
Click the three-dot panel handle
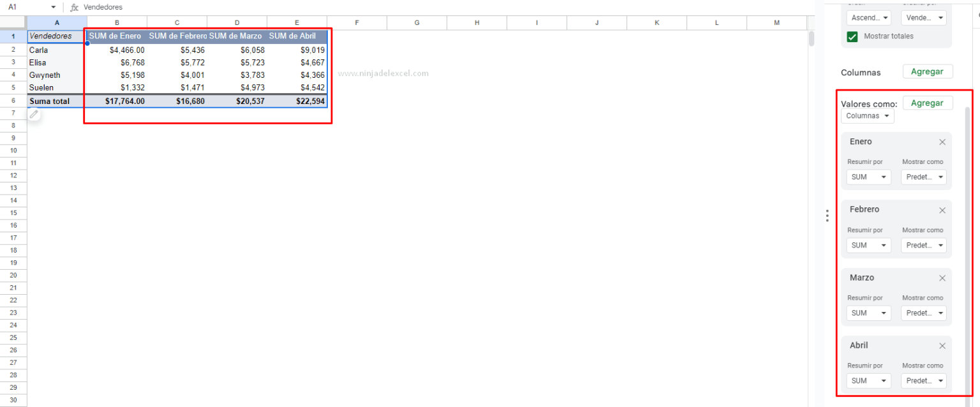[827, 216]
